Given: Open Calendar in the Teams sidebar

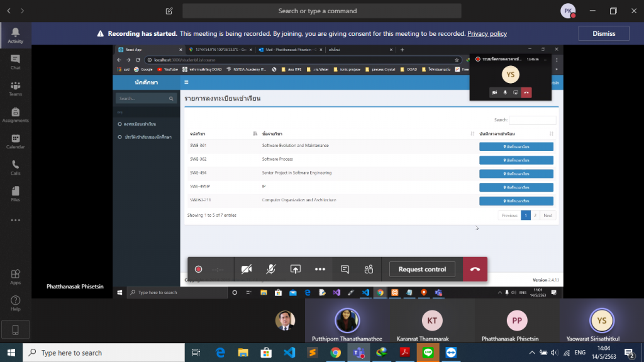Looking at the screenshot, I should (x=16, y=141).
